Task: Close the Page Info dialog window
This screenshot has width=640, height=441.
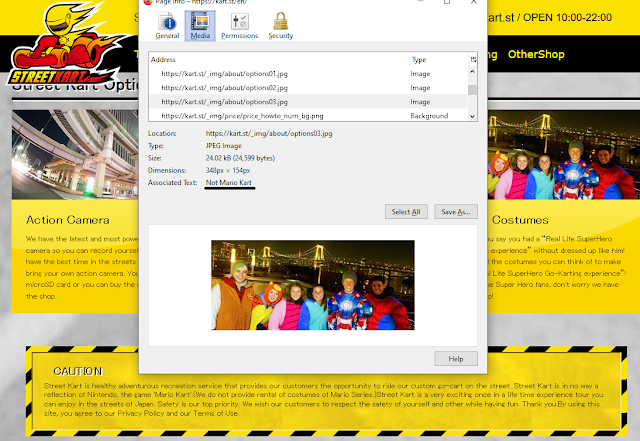Action: tap(473, 2)
